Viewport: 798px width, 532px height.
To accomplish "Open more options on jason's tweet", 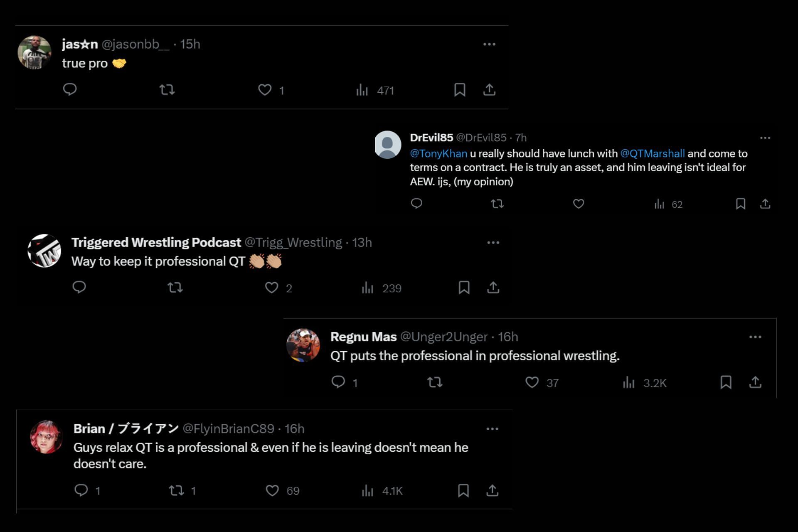I will click(489, 44).
